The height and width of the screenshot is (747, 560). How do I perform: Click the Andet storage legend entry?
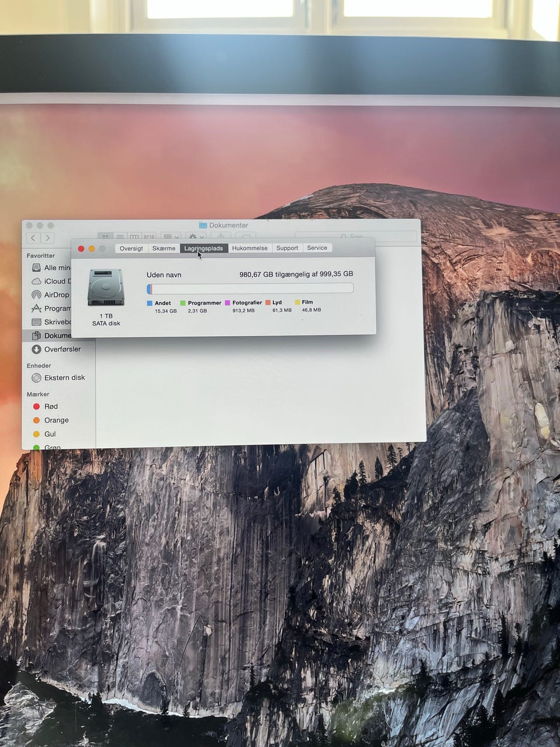162,306
